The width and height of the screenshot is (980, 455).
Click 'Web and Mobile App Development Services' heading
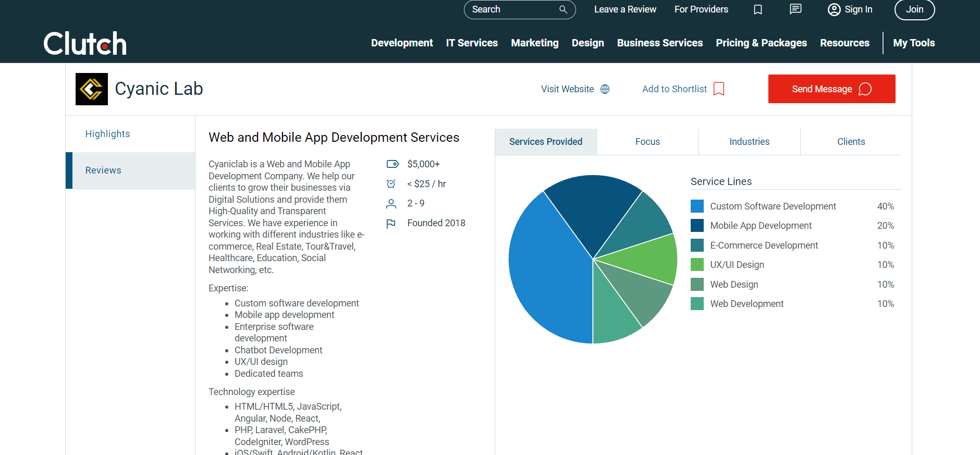[x=334, y=138]
